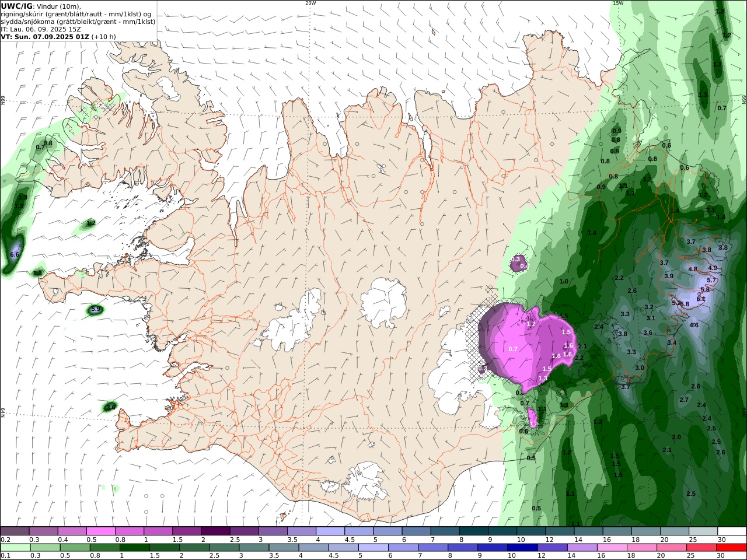This screenshot has height=560, width=747.
Task: Select upper legend bright pink swatch 0.5–0.8
Action: [100, 531]
